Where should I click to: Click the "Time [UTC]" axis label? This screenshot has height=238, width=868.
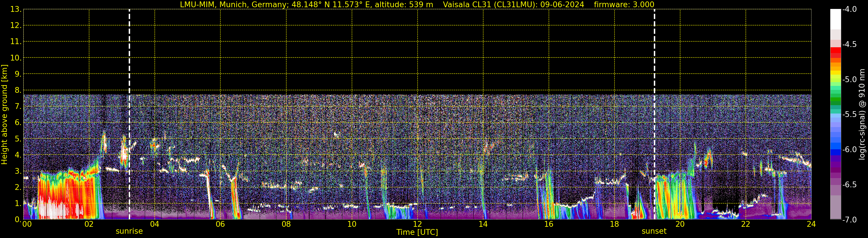click(x=417, y=232)
